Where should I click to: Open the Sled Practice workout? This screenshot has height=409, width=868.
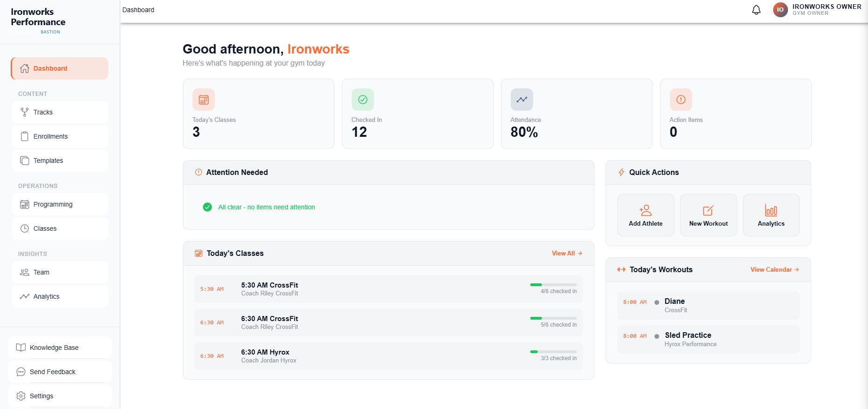(x=708, y=339)
